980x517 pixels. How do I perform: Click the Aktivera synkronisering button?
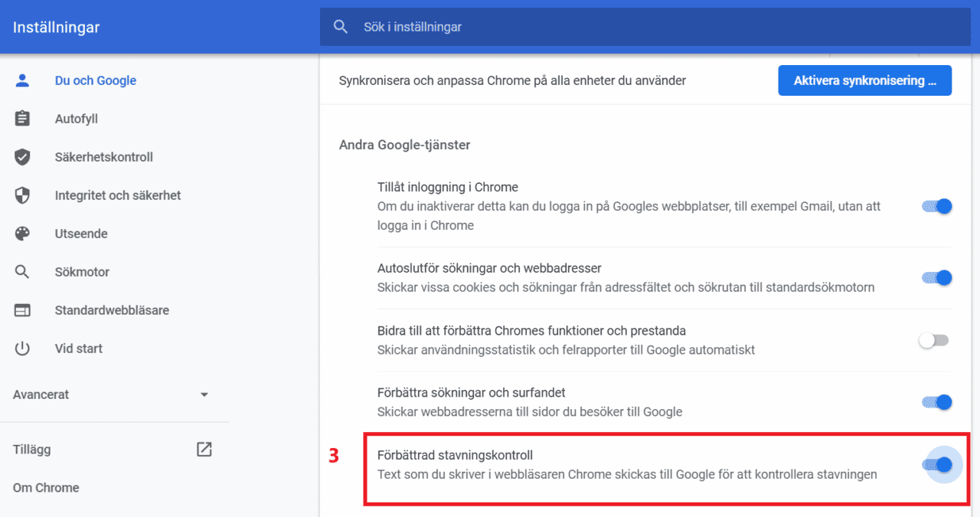[865, 80]
